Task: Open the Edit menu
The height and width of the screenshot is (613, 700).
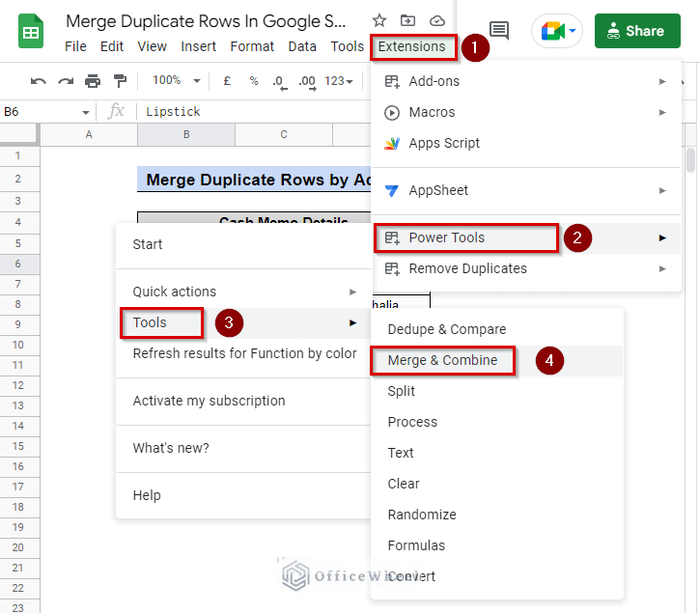Action: tap(112, 46)
